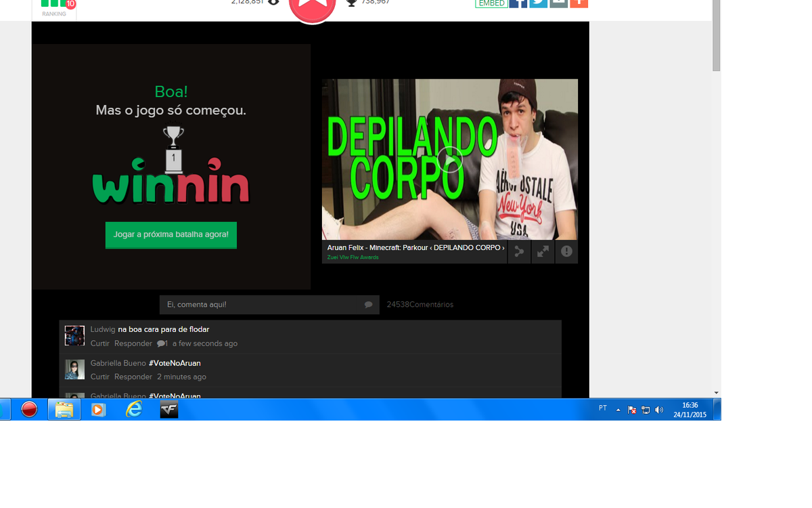Click the Show desktop strip

717,409
